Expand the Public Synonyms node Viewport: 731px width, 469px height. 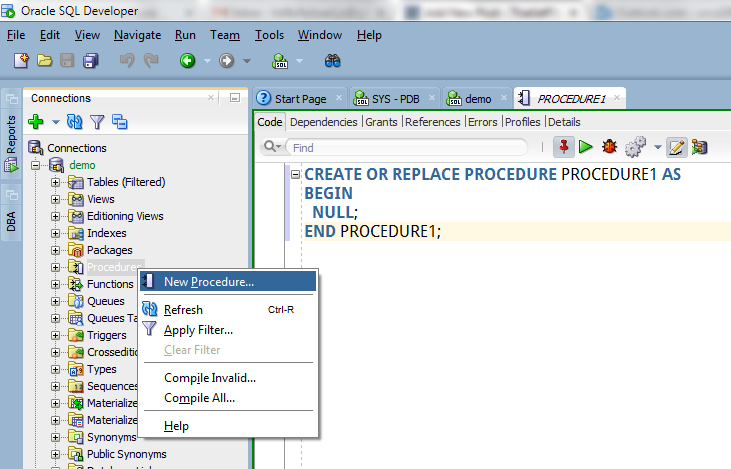click(x=55, y=454)
